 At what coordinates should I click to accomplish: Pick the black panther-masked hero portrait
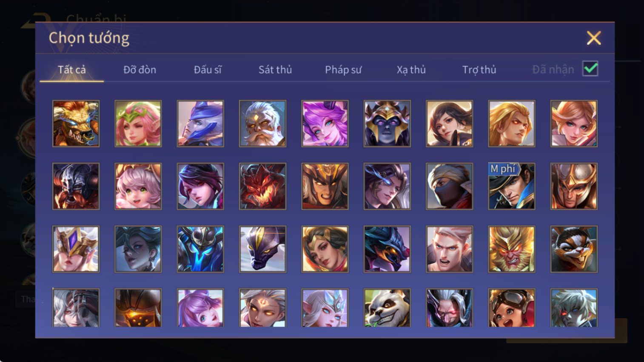coord(262,249)
